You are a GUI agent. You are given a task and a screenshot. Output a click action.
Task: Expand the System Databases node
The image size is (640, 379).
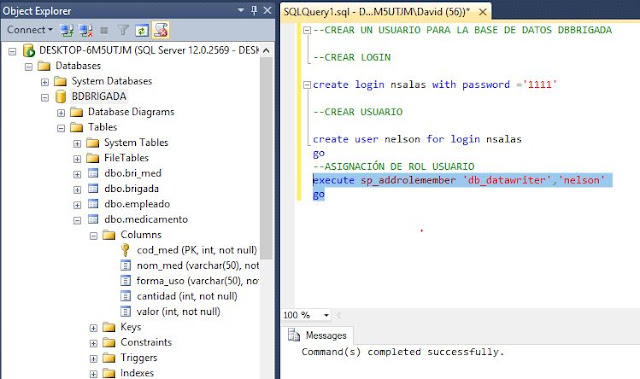pyautogui.click(x=45, y=82)
